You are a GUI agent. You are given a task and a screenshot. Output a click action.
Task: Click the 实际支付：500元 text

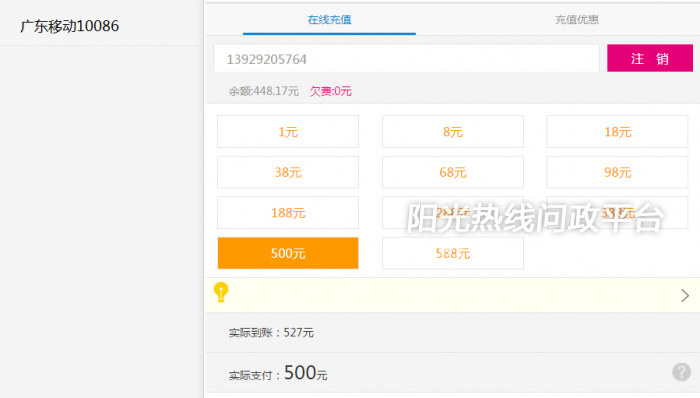(278, 373)
